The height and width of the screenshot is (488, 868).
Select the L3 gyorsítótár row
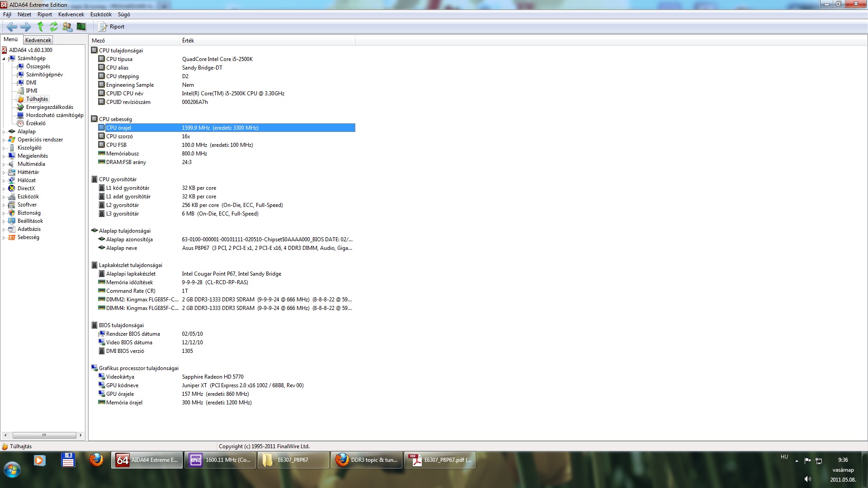226,214
